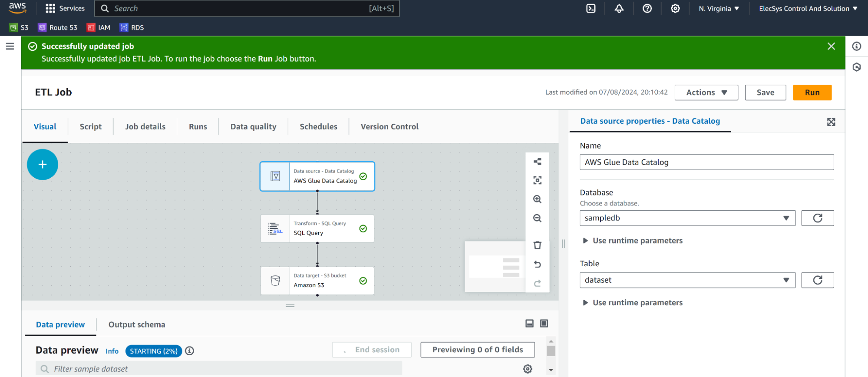The height and width of the screenshot is (377, 868).
Task: Open the Runs tab
Action: (x=198, y=126)
